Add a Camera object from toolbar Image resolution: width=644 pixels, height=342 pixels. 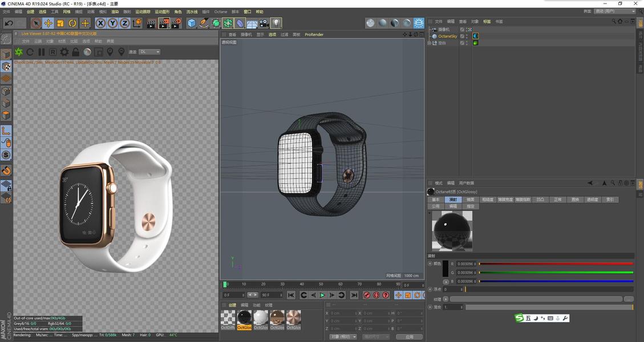click(x=264, y=23)
